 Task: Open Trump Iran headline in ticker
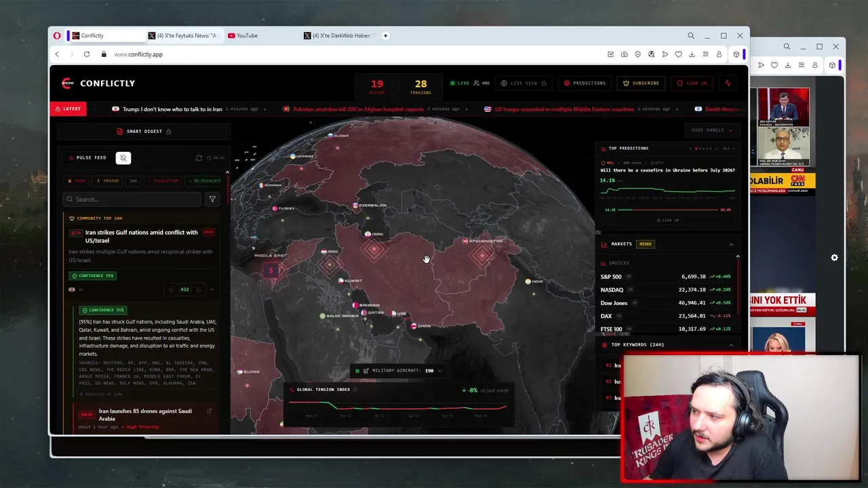172,109
